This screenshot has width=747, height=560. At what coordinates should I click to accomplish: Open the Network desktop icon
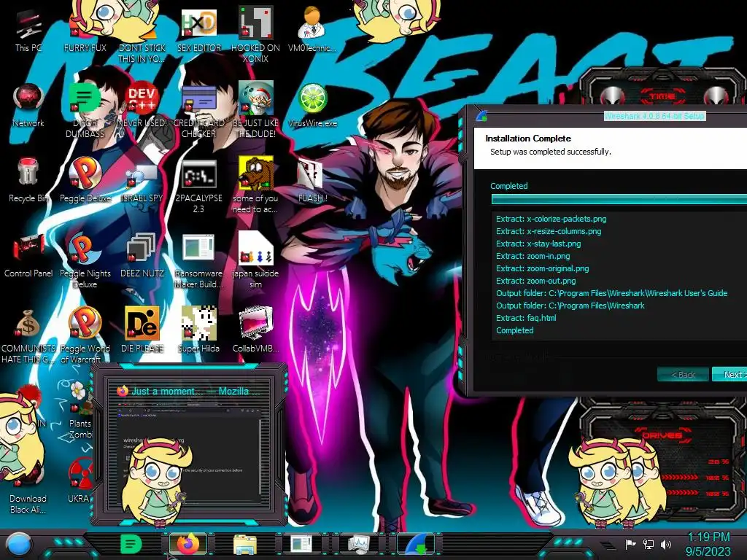pyautogui.click(x=28, y=105)
